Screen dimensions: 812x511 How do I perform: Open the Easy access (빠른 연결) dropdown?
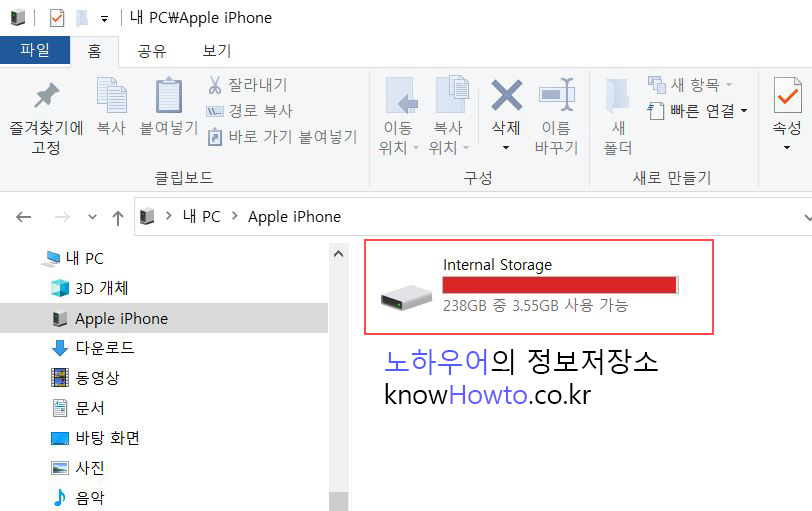(744, 110)
